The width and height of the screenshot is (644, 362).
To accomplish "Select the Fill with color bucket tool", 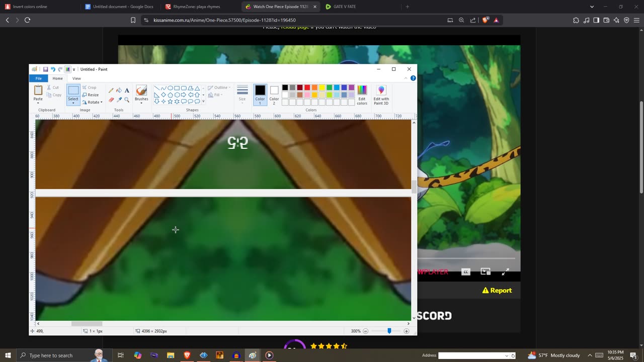I will [x=119, y=90].
